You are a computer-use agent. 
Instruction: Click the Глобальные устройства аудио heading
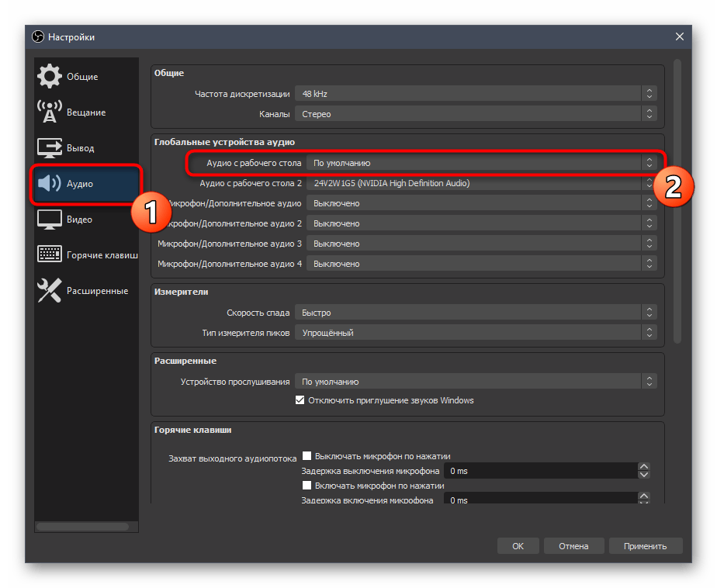coord(224,142)
